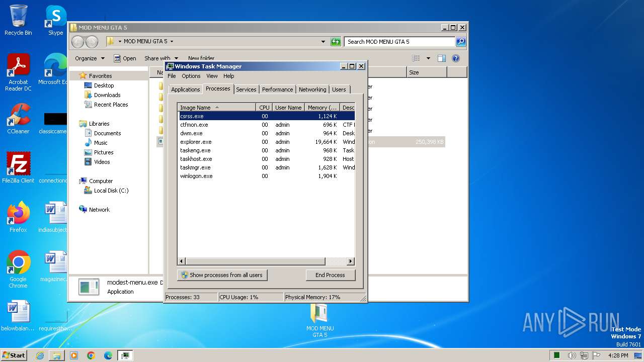Select Local Disk (C:)

[111, 191]
